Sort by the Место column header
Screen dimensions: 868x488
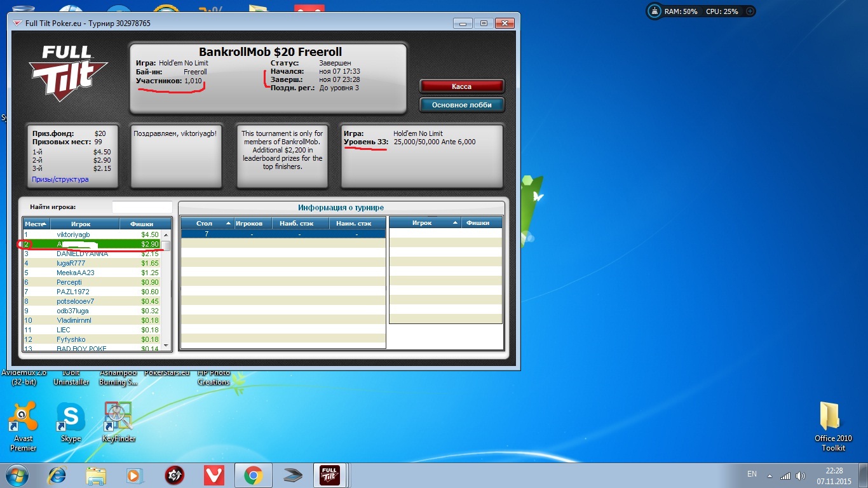36,224
